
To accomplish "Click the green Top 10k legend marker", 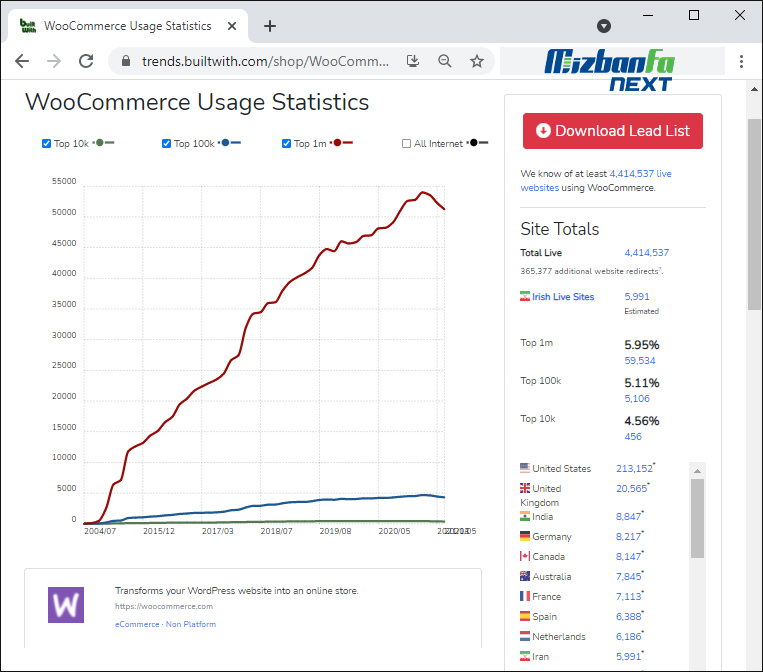I will pyautogui.click(x=104, y=143).
